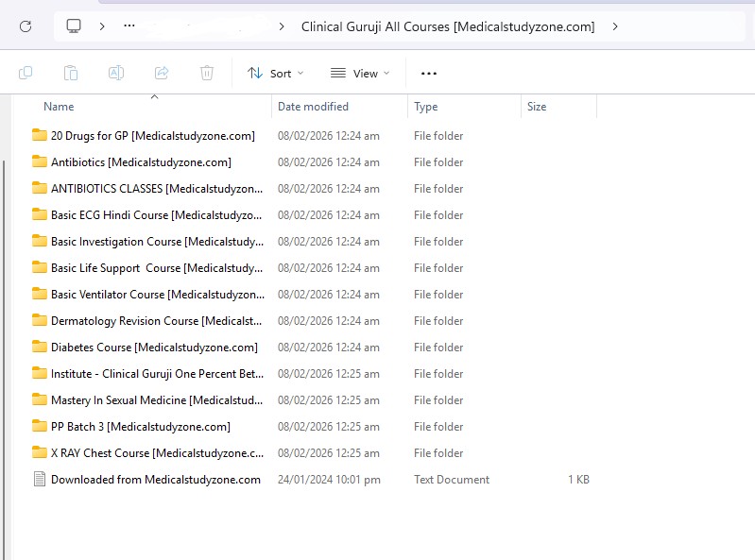This screenshot has width=755, height=560.
Task: Open the See more ellipsis menu
Action: 429,73
